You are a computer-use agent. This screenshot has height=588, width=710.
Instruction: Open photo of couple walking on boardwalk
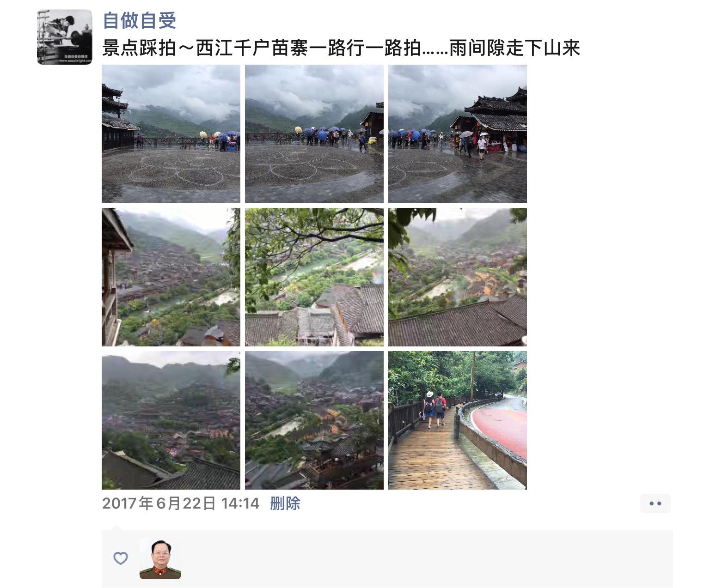pyautogui.click(x=458, y=420)
